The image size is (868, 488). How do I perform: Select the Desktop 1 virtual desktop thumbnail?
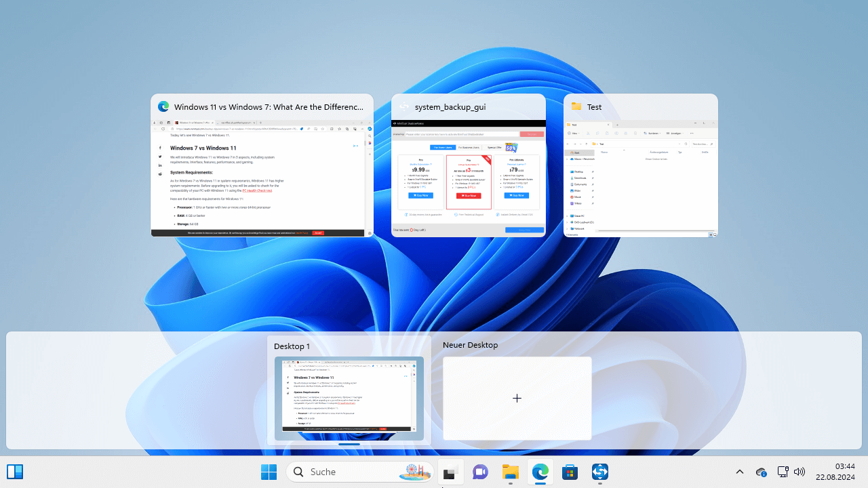point(349,398)
